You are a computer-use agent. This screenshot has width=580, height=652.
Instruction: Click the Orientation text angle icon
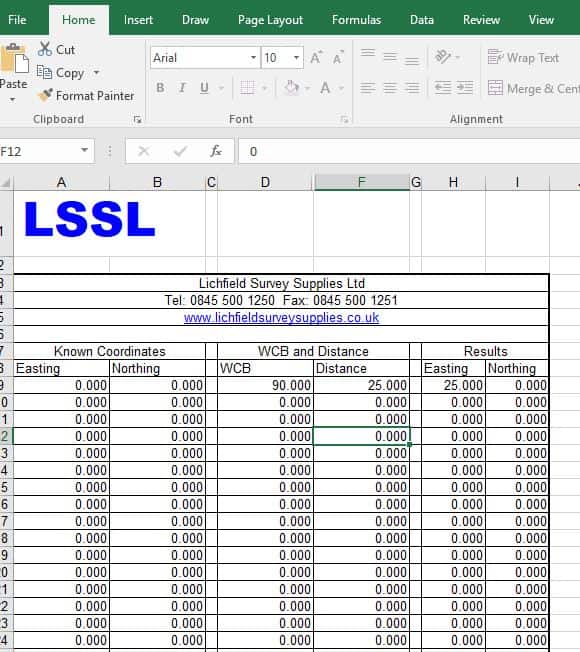tap(443, 57)
